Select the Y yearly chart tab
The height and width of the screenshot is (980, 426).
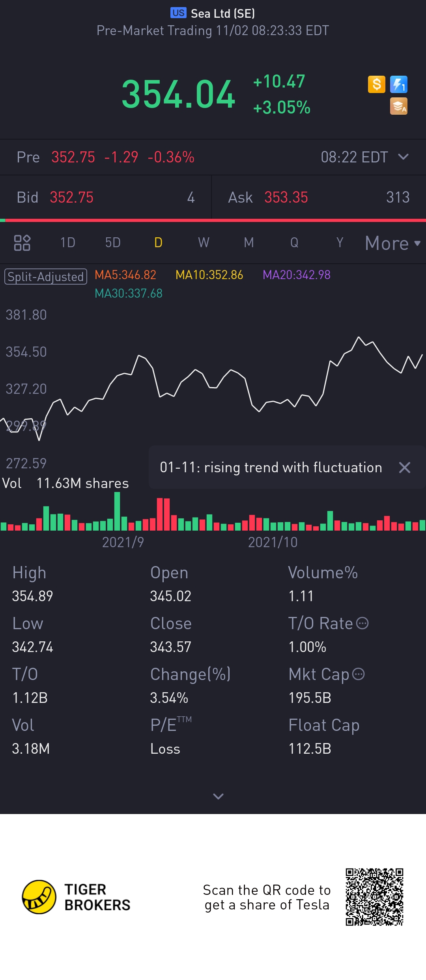point(340,242)
